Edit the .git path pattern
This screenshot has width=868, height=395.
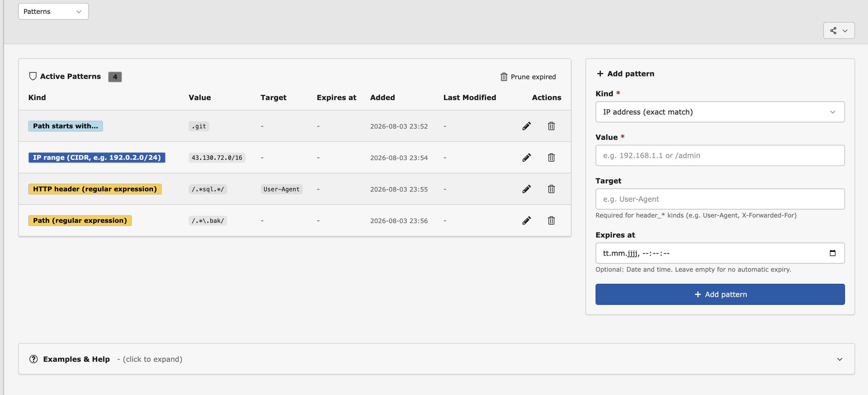click(x=526, y=126)
